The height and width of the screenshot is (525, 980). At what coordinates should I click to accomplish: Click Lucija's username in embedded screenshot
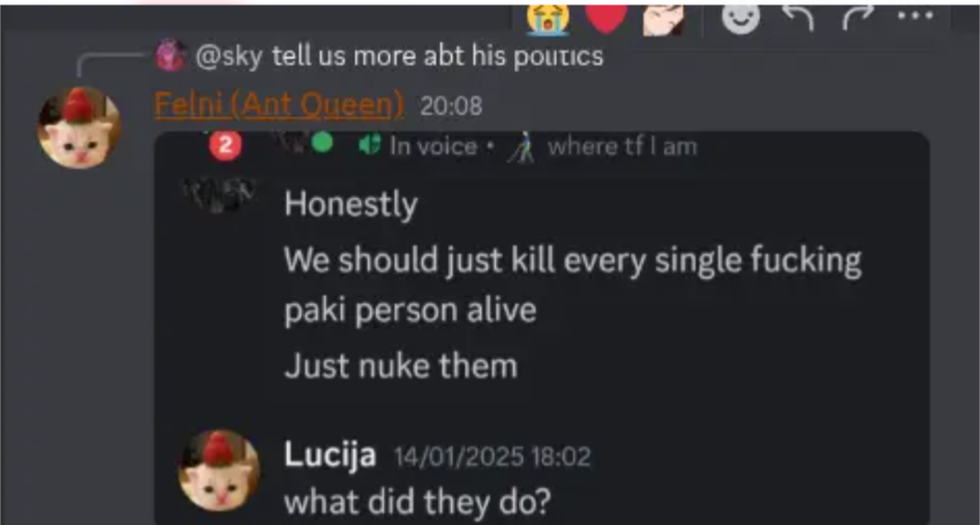click(330, 455)
